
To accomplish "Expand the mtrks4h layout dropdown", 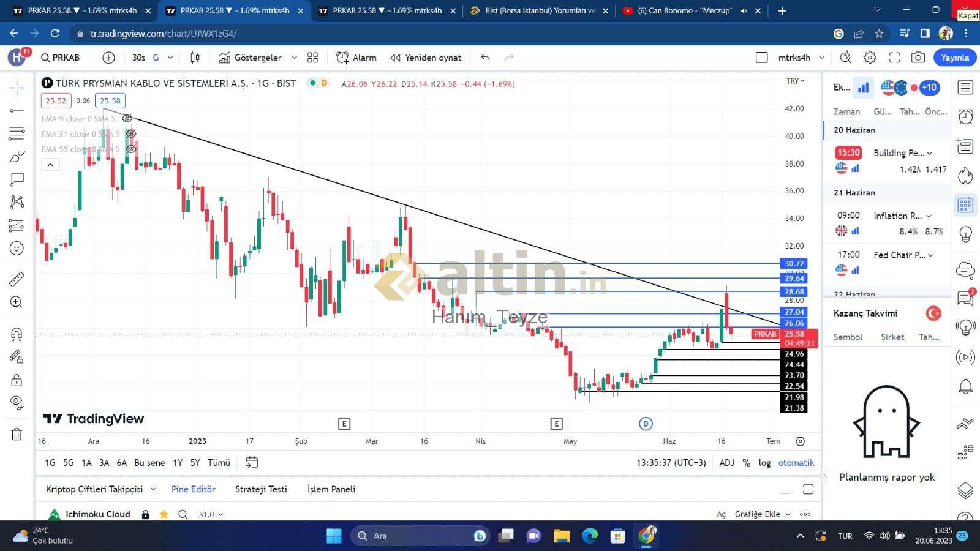I will click(x=822, y=58).
